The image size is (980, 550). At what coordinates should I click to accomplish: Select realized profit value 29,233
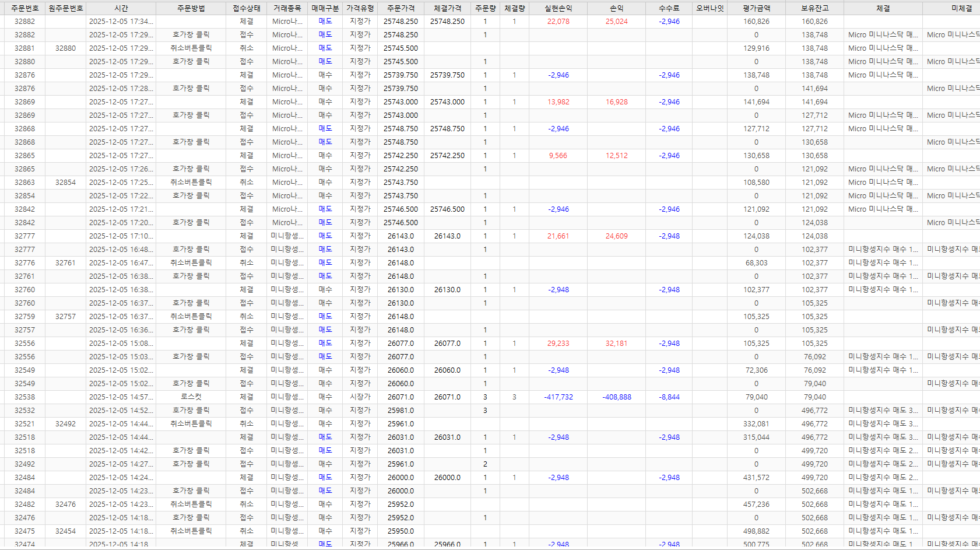pyautogui.click(x=558, y=344)
